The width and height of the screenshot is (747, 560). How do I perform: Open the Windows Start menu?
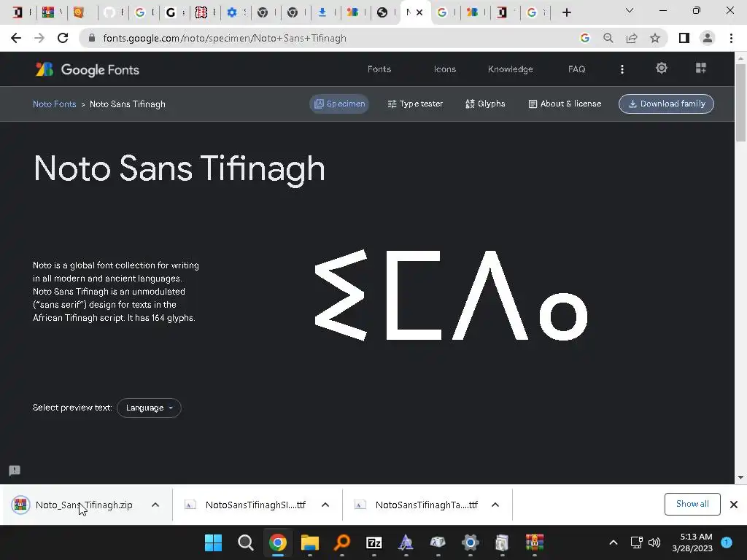click(x=213, y=542)
